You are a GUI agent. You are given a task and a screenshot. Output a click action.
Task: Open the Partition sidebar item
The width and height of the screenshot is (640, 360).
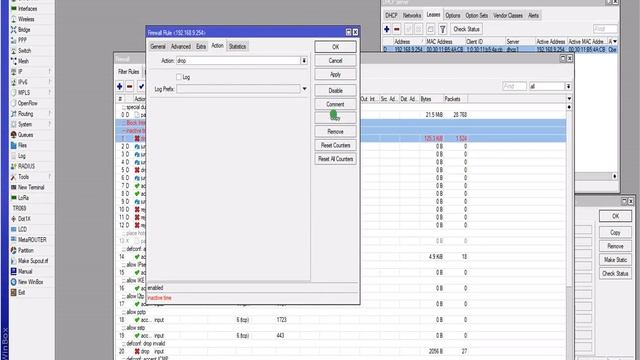[25, 250]
